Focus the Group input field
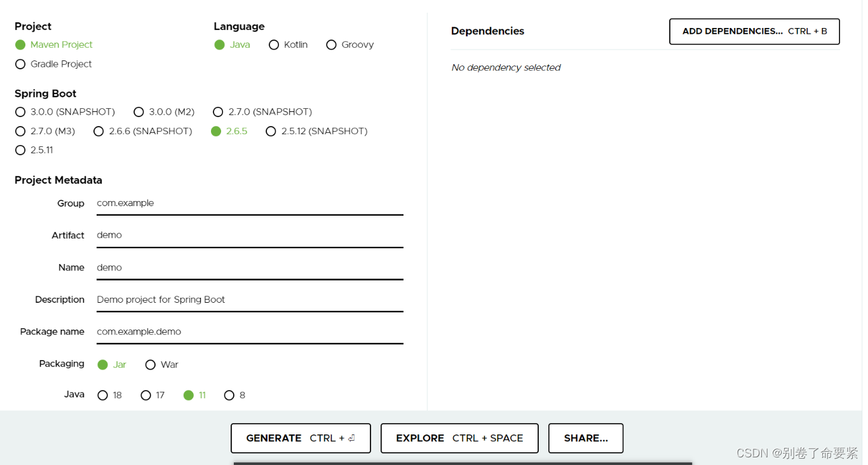 coord(250,203)
